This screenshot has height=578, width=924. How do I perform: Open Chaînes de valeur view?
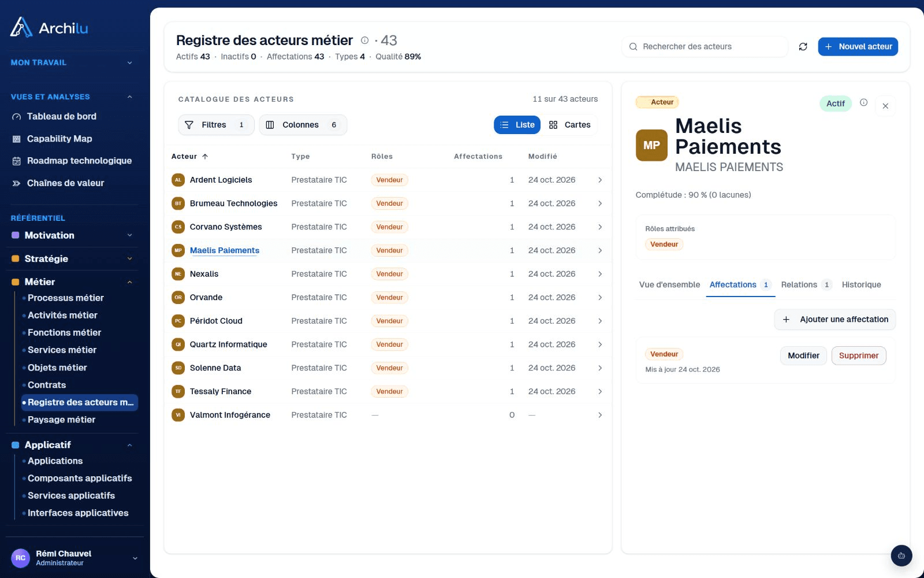pos(65,183)
